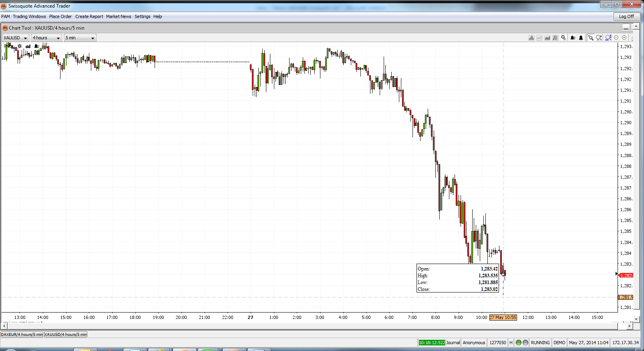
Task: Click the green connection status light
Action: click(519, 343)
